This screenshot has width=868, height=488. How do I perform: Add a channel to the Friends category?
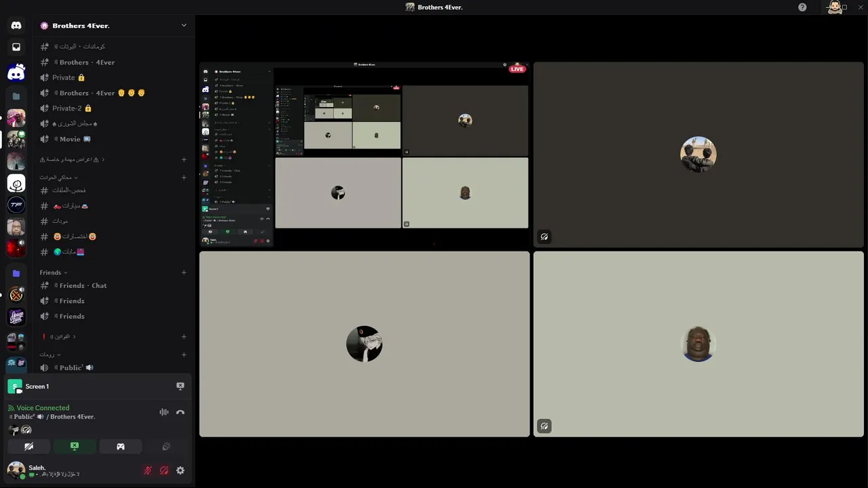[184, 272]
